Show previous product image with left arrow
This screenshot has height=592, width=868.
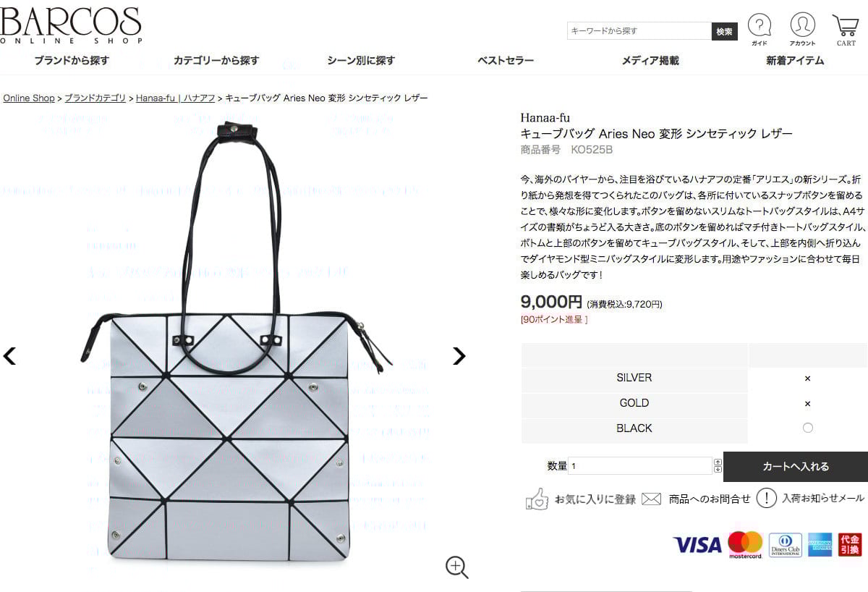[9, 355]
